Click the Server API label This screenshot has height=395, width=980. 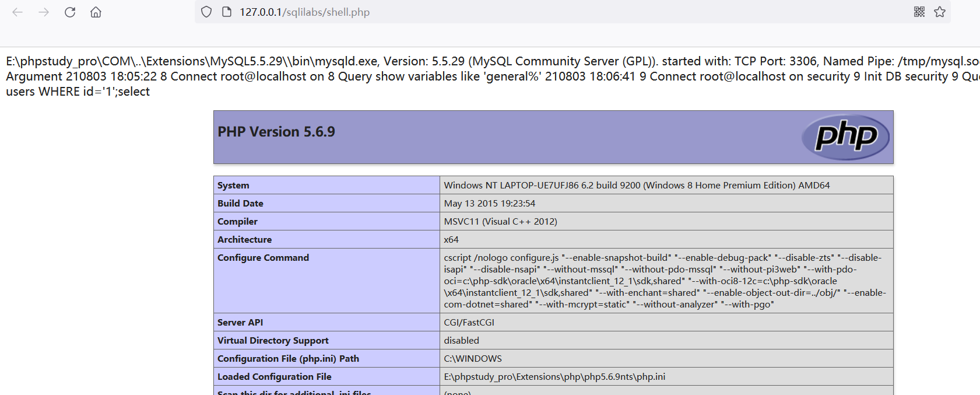(x=240, y=323)
